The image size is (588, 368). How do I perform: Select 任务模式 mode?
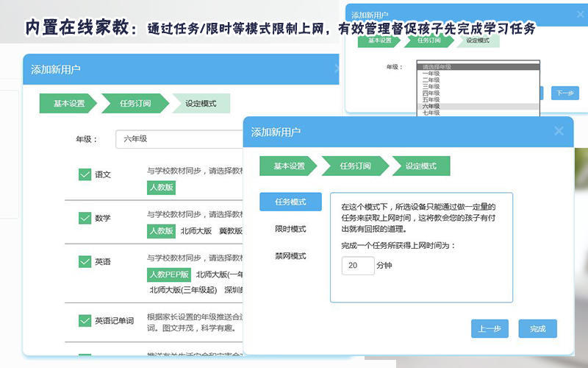click(x=290, y=202)
